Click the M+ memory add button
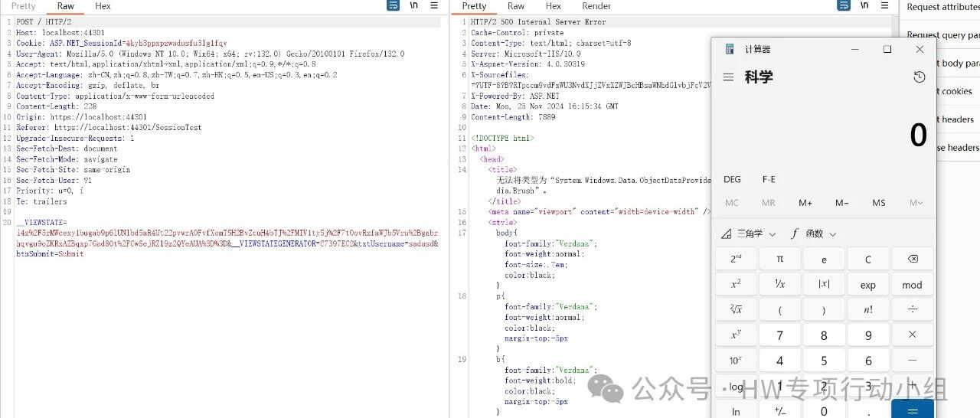The height and width of the screenshot is (418, 980). point(805,203)
